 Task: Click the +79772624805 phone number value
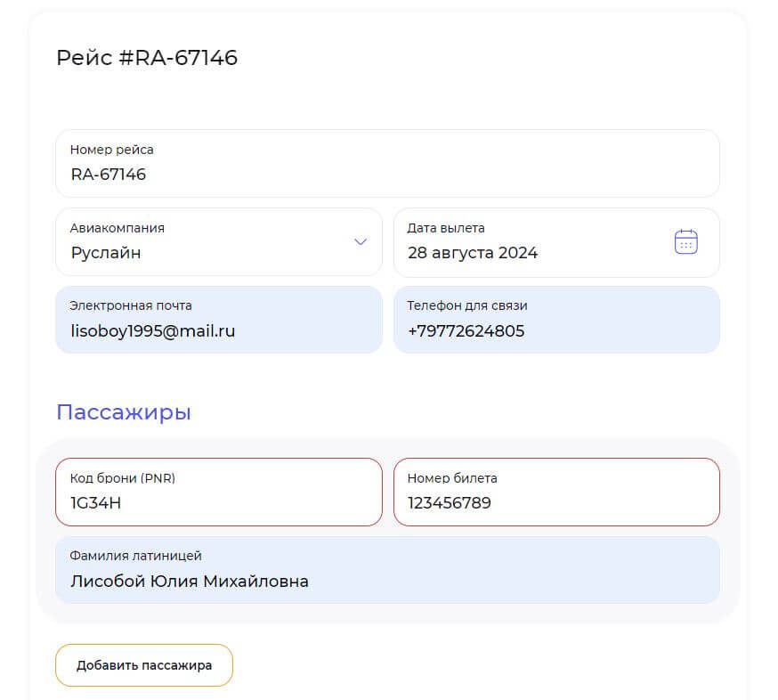click(466, 331)
